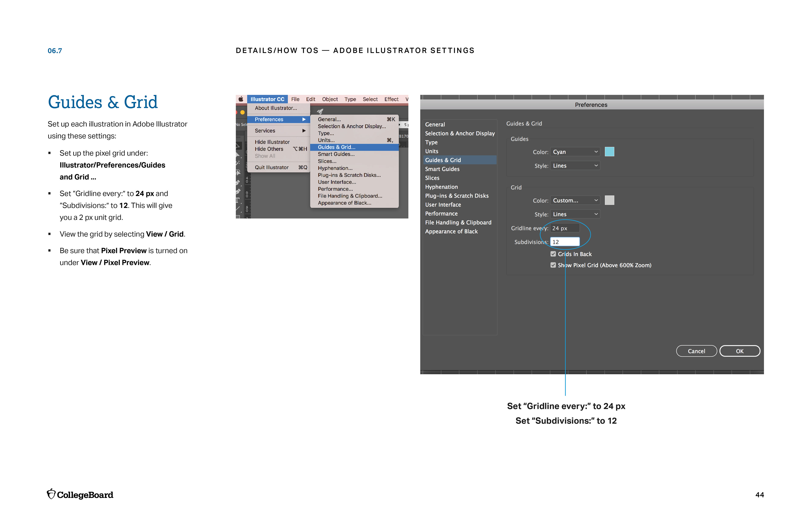Open the Illustrator CC menu
This screenshot has height=525, width=812.
tap(267, 99)
